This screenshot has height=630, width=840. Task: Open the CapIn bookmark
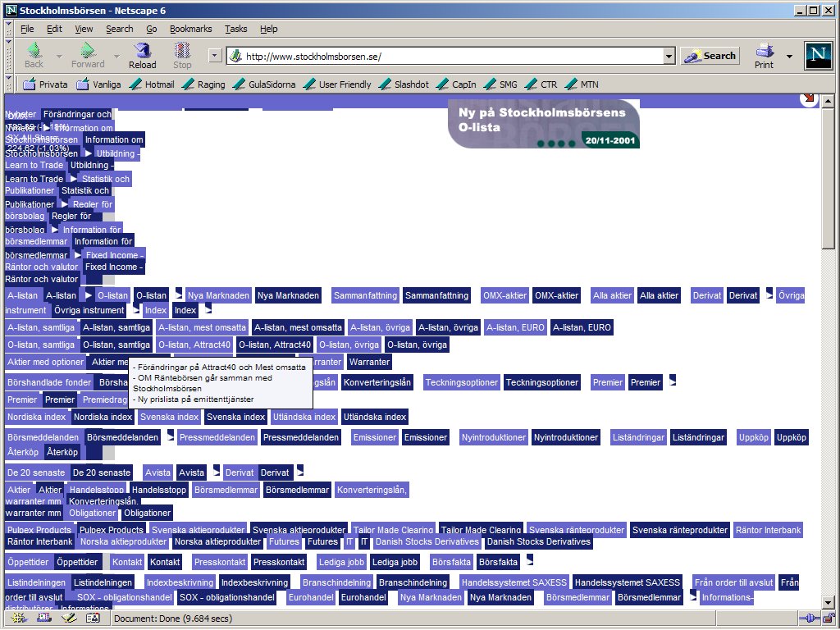pos(457,84)
